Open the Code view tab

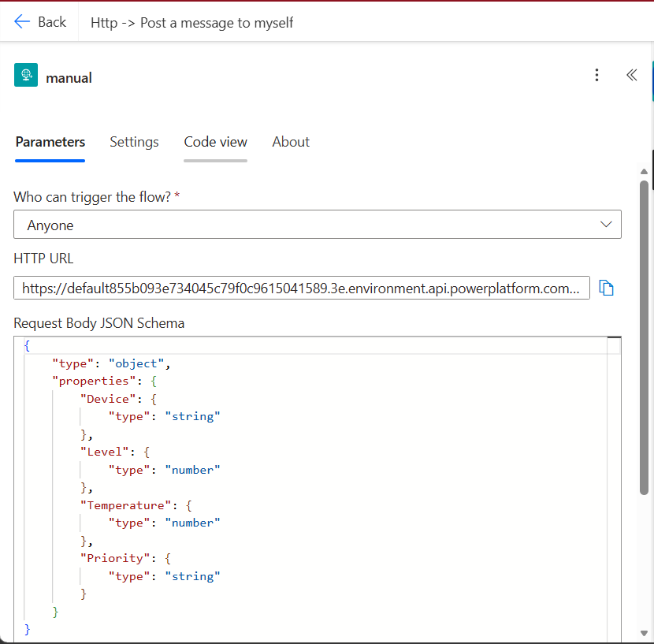(216, 142)
